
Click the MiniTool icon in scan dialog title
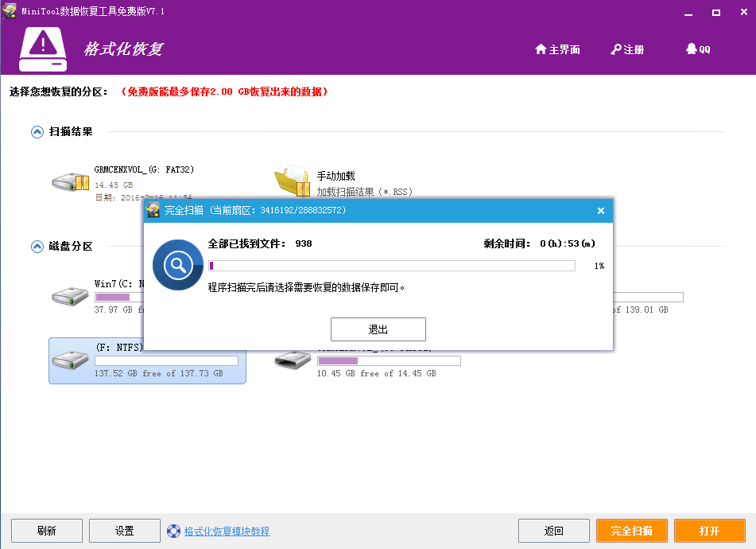click(153, 210)
